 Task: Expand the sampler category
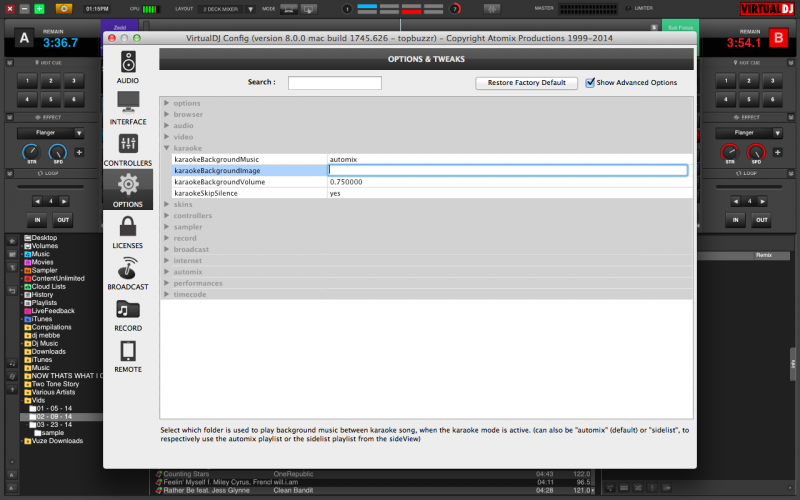pyautogui.click(x=166, y=227)
